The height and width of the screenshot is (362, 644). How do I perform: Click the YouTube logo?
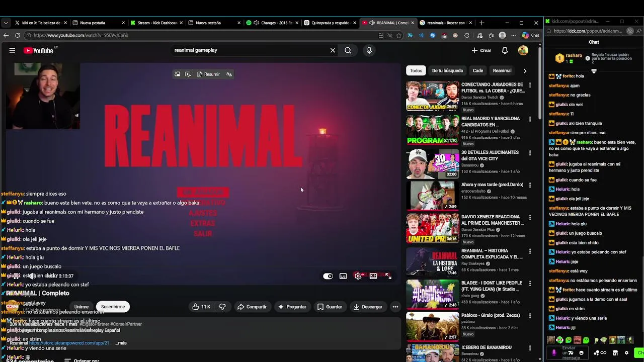click(x=38, y=50)
